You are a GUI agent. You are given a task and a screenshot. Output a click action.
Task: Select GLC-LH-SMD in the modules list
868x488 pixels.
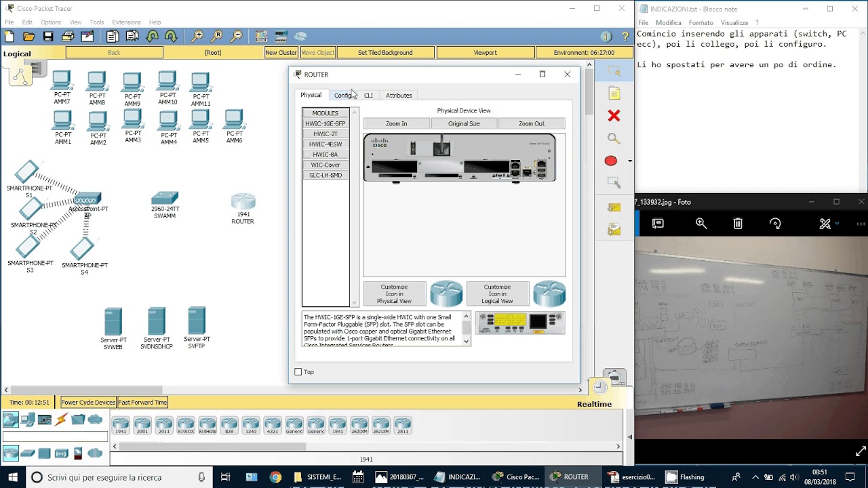[325, 175]
